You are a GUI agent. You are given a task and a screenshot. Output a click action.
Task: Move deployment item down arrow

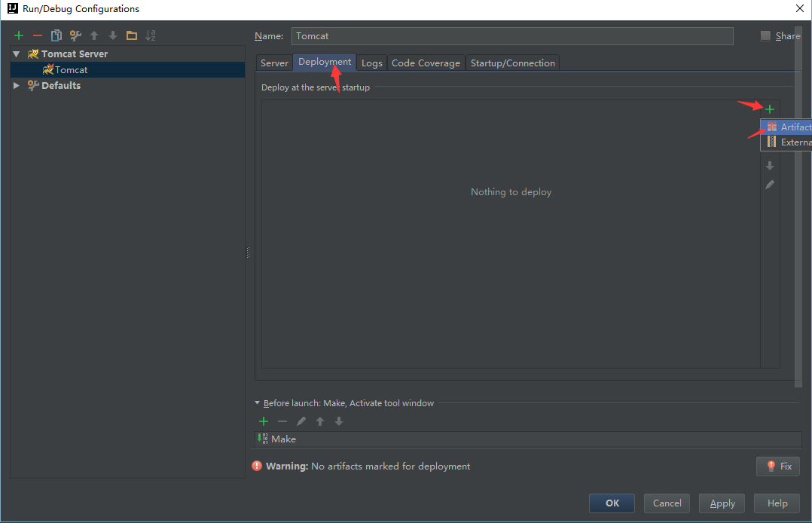tap(770, 166)
